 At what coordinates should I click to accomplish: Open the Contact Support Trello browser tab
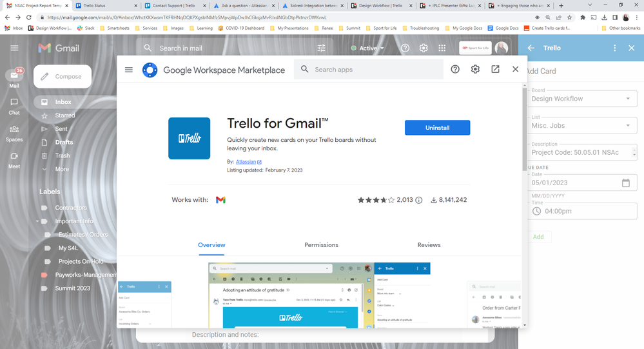coord(175,6)
